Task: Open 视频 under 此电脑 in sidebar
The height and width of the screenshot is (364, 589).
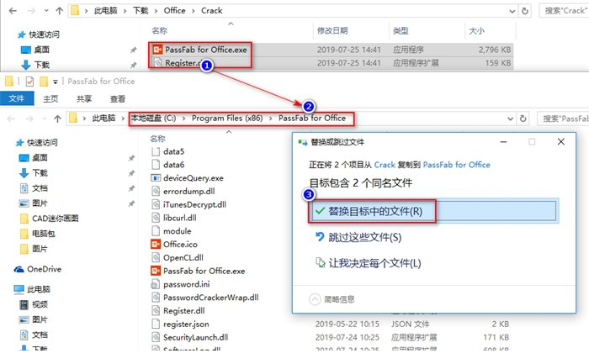Action: [x=40, y=304]
